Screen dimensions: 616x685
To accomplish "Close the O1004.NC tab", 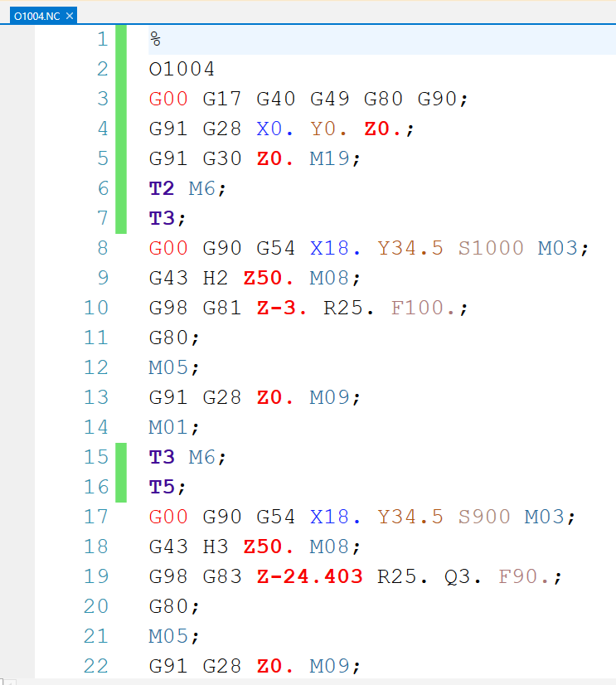I will click(x=70, y=16).
